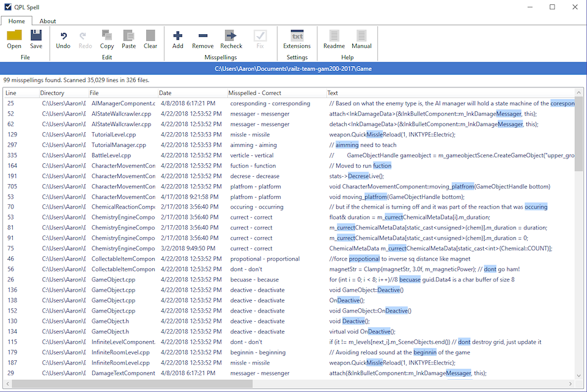This screenshot has width=587, height=392.
Task: Select 'aimming - aiming' entry
Action: [253, 145]
